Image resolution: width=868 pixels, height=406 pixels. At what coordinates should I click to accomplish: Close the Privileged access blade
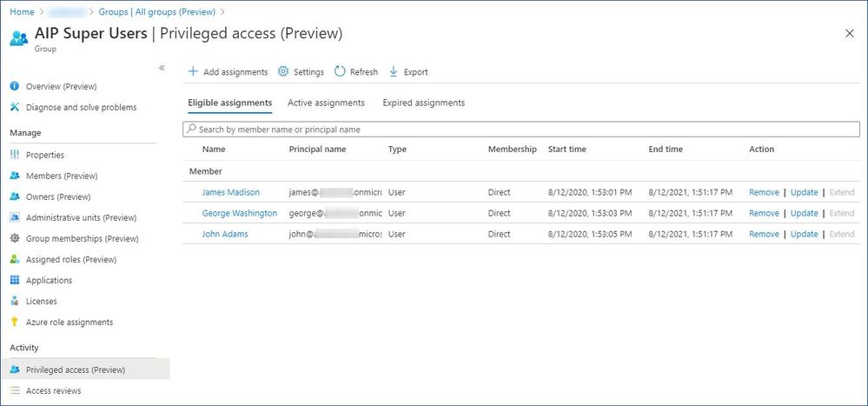[x=850, y=34]
